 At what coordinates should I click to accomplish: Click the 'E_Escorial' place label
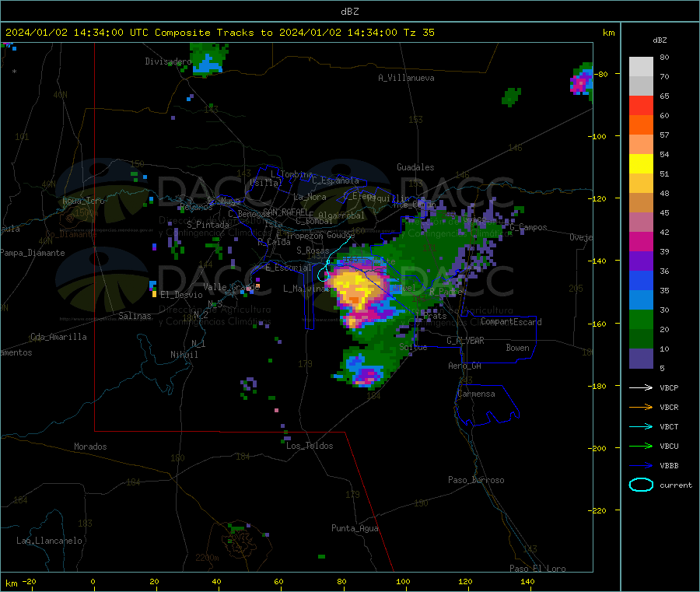pos(288,268)
